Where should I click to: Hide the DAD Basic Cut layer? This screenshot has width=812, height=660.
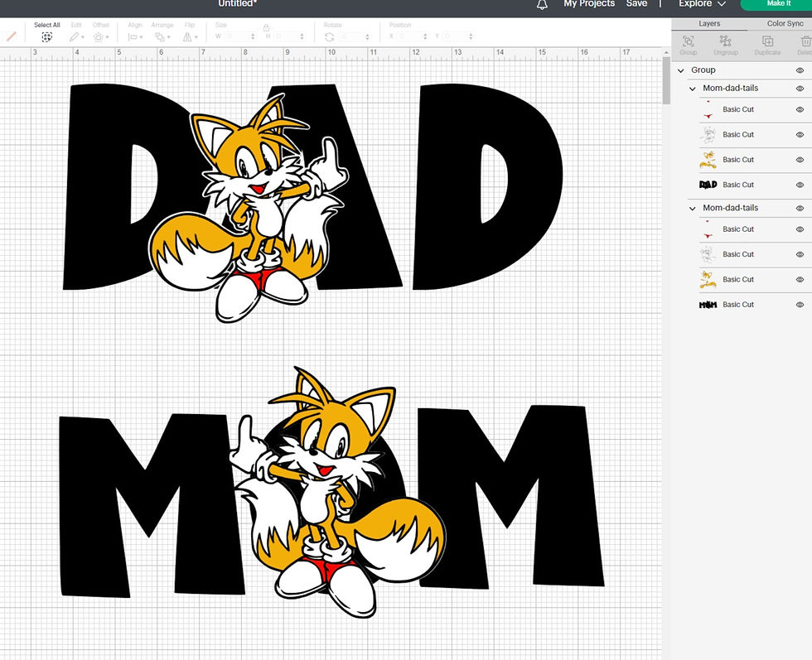point(800,185)
